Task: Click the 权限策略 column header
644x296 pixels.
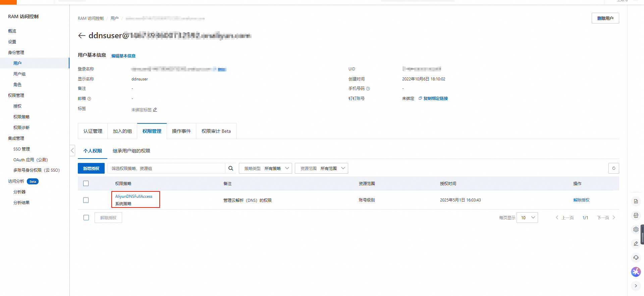Action: [123, 183]
